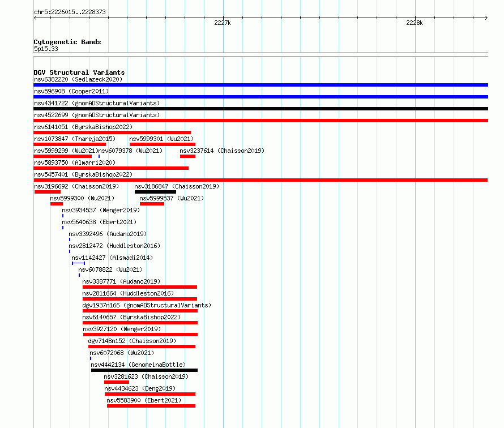Select the black bar under nsv3186847
Image resolution: width=504 pixels, height=428 pixels.
[x=156, y=192]
